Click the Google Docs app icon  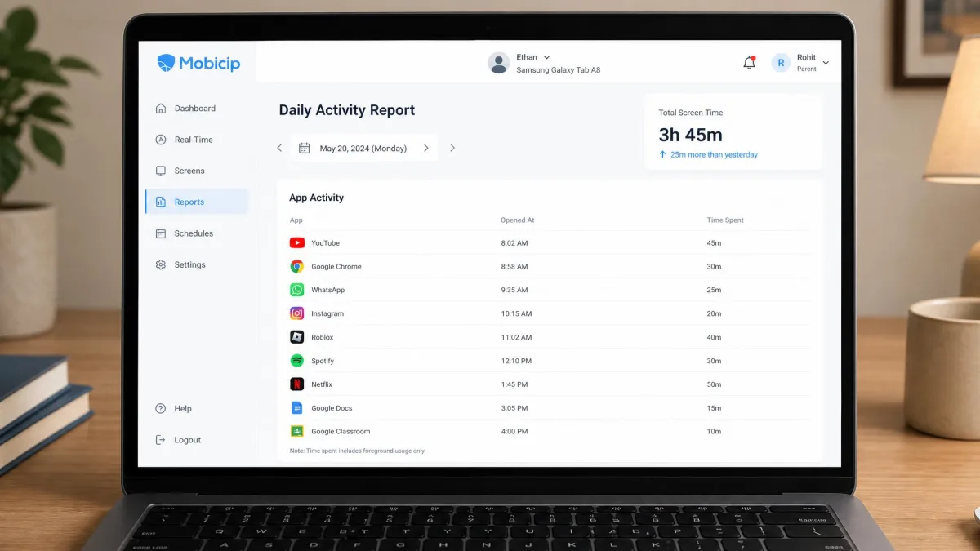coord(297,408)
